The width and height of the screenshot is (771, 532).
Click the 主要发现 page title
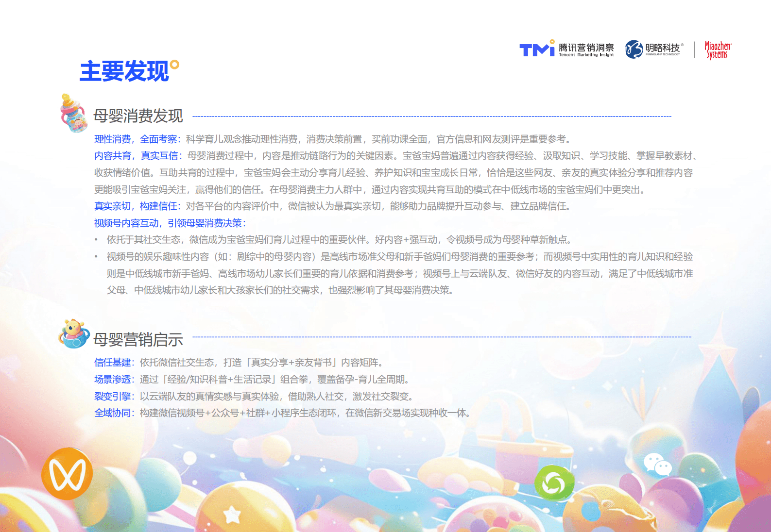(x=124, y=71)
